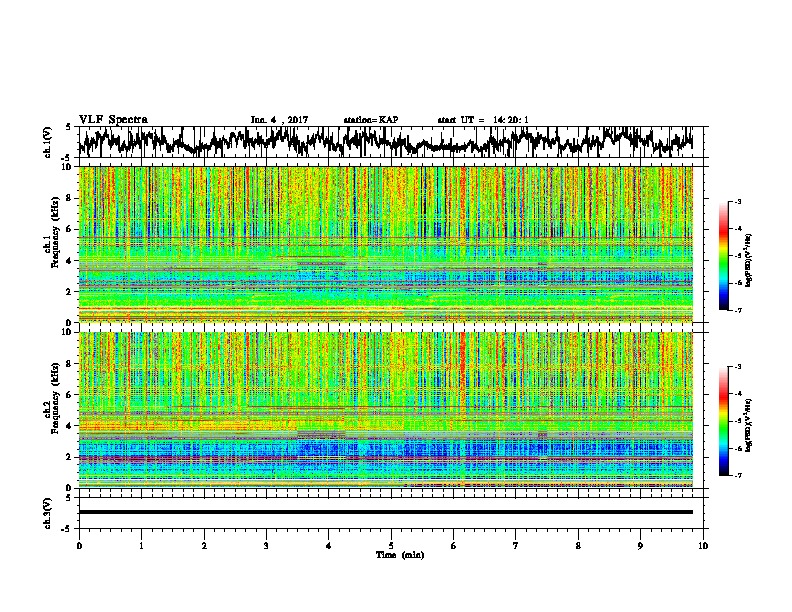Click the ch.2 color bar 'log(PSD)' label

pos(749,426)
